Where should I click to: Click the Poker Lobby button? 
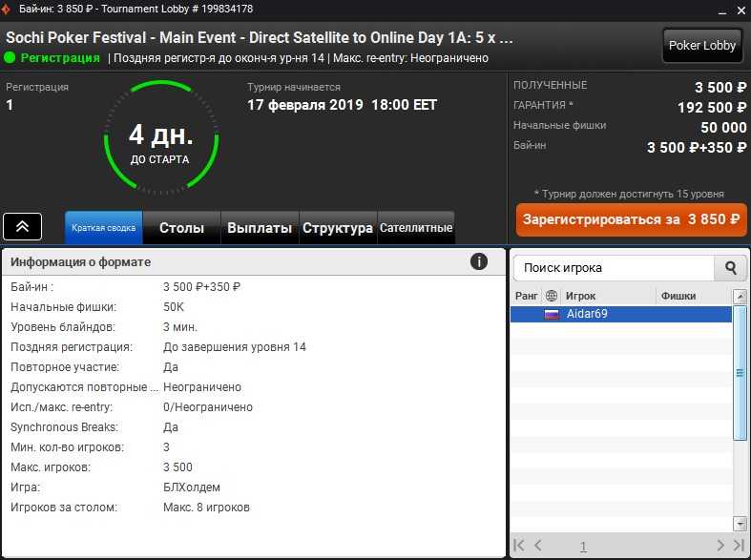click(701, 46)
